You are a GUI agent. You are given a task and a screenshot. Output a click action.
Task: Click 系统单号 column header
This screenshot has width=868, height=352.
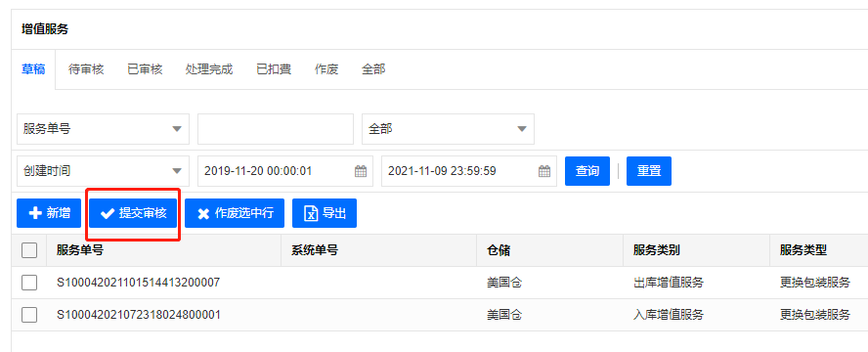coord(315,250)
